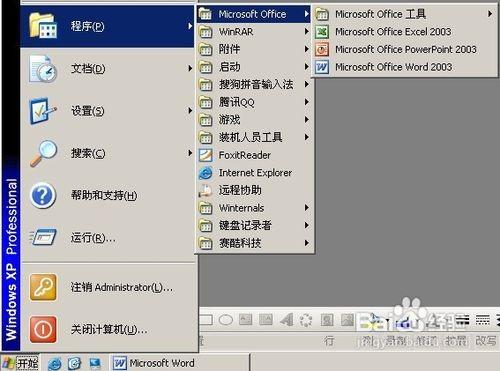Click the Word 2003 blue W icon
The image size is (500, 371).
click(x=322, y=67)
